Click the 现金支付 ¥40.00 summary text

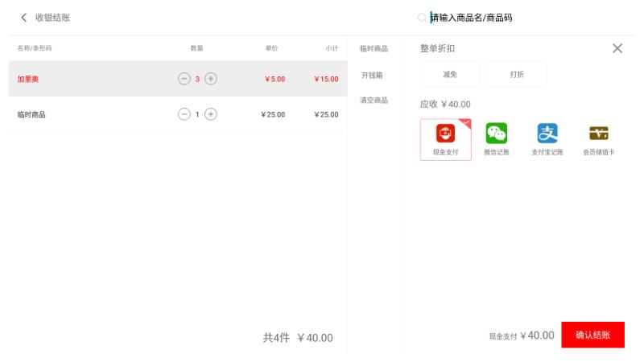522,335
